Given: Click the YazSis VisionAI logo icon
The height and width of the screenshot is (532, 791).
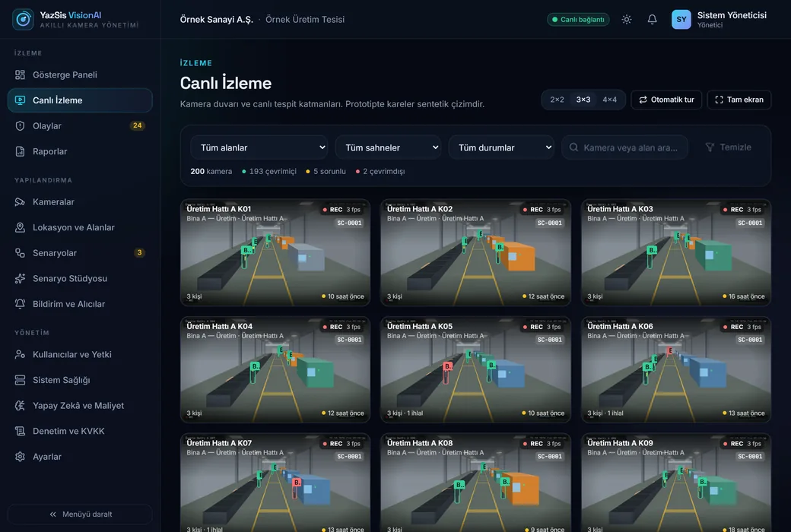Looking at the screenshot, I should [x=23, y=19].
